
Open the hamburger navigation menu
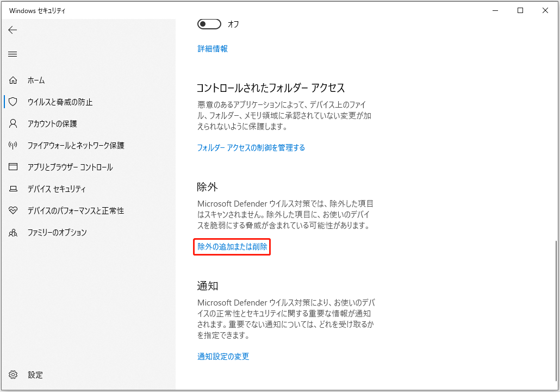13,54
